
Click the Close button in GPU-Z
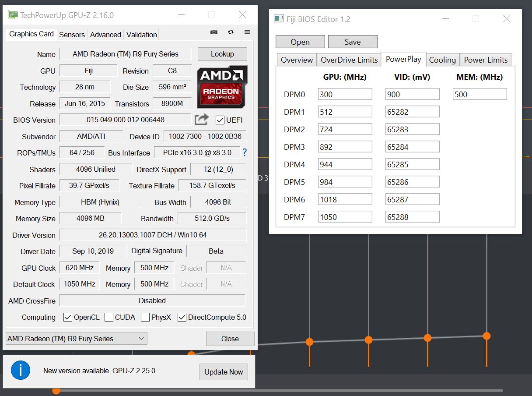click(230, 339)
